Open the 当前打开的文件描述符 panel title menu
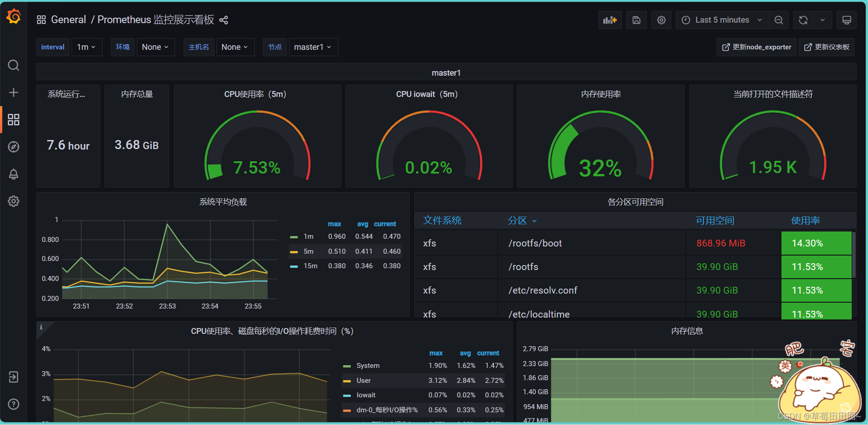 click(773, 94)
